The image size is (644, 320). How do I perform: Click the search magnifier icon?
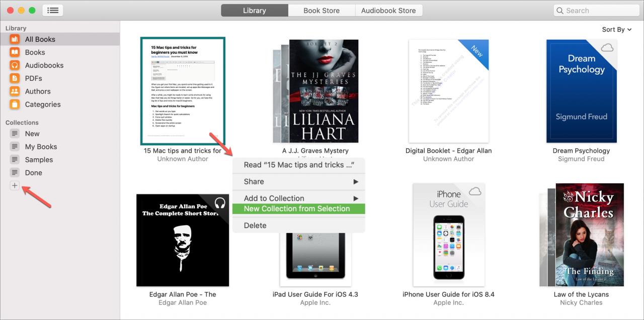[560, 11]
